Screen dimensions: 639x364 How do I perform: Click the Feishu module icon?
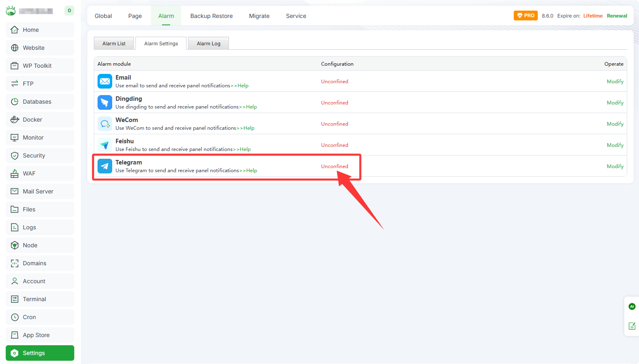(105, 145)
